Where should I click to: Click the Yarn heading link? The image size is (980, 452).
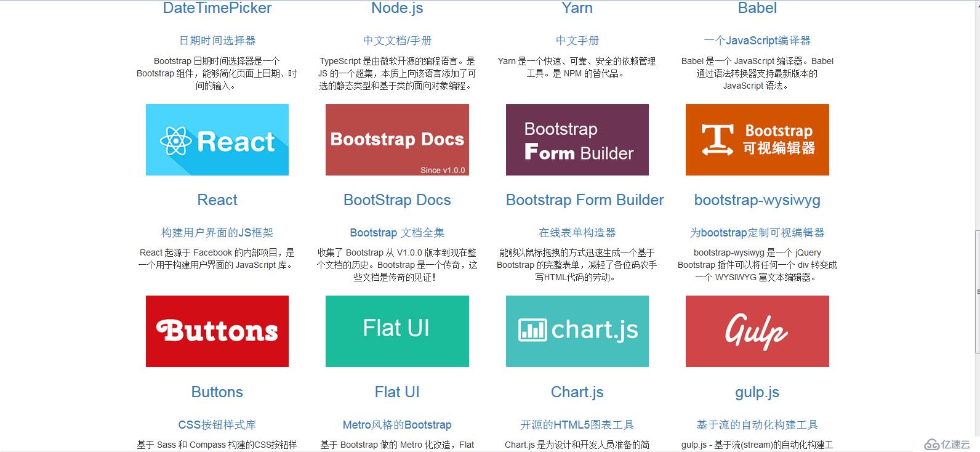577,8
